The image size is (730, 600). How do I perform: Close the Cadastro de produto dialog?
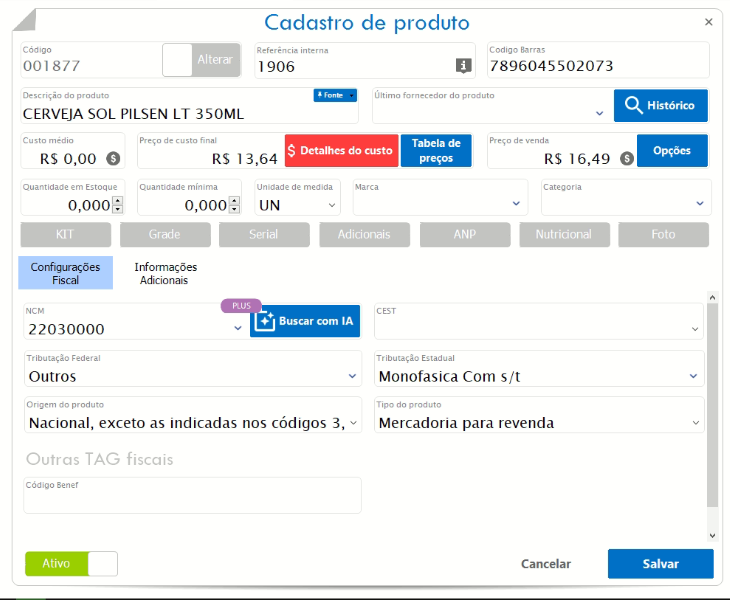(x=709, y=22)
